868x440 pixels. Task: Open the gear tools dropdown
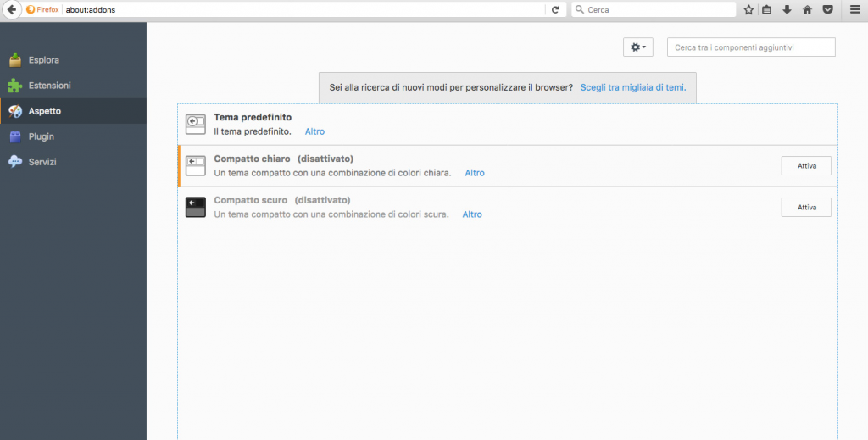pyautogui.click(x=638, y=47)
